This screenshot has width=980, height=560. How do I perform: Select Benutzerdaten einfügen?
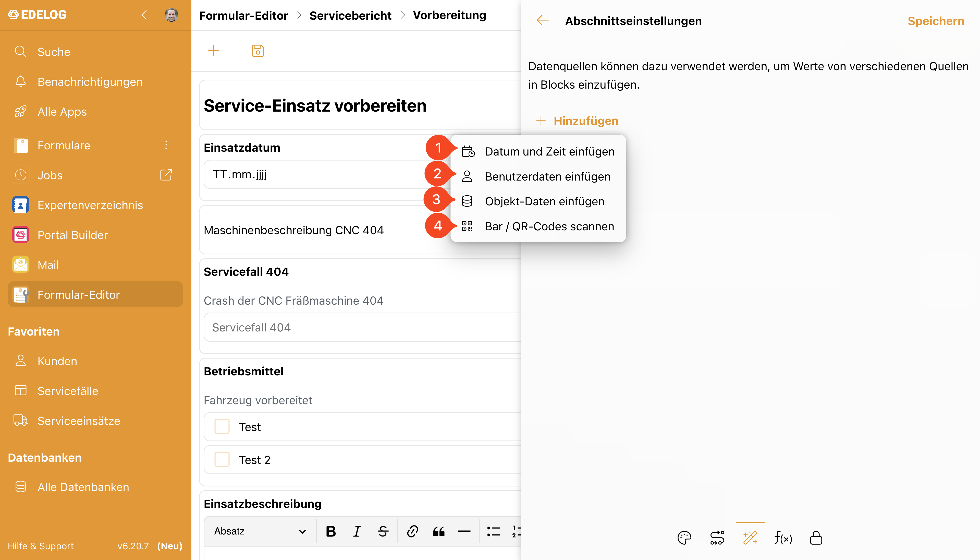pyautogui.click(x=538, y=176)
